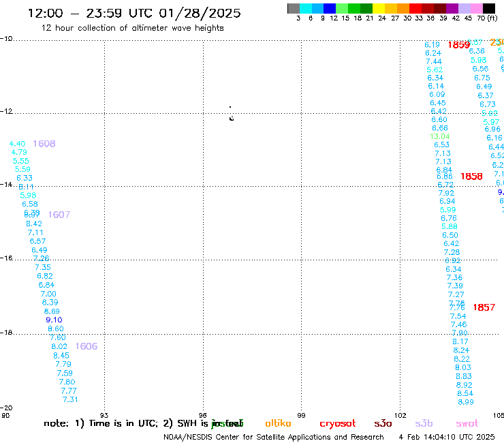504x443 pixels.
Task: Click the cyan wave height value '5.62'
Action: pyautogui.click(x=435, y=70)
